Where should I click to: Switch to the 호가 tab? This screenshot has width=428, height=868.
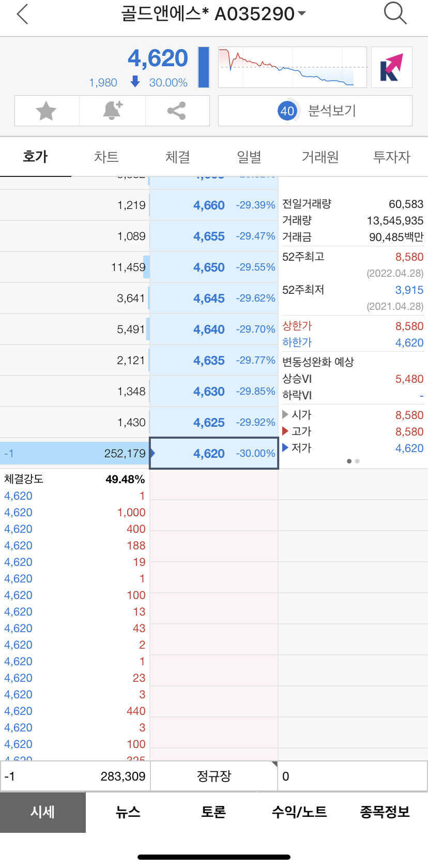(x=35, y=157)
